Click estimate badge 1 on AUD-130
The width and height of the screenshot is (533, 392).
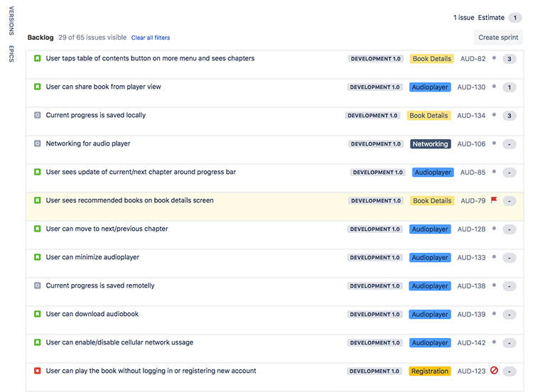[x=510, y=87]
